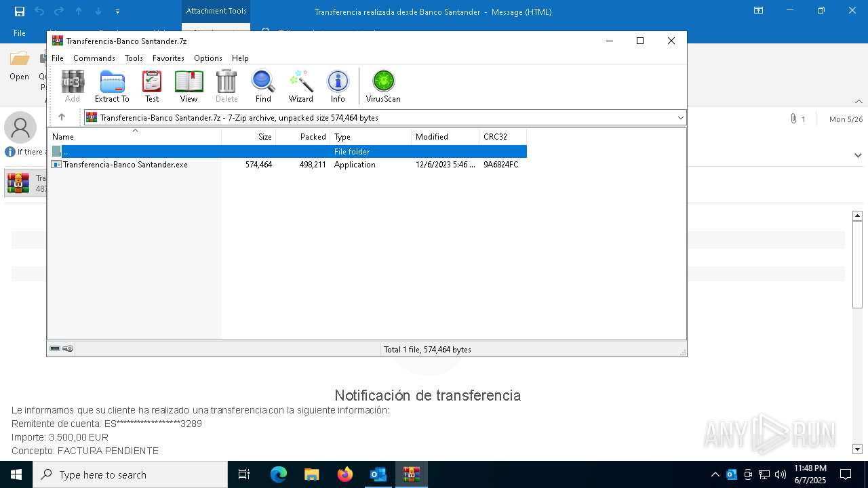Launch Microsoft Edge from taskbar

[x=279, y=474]
